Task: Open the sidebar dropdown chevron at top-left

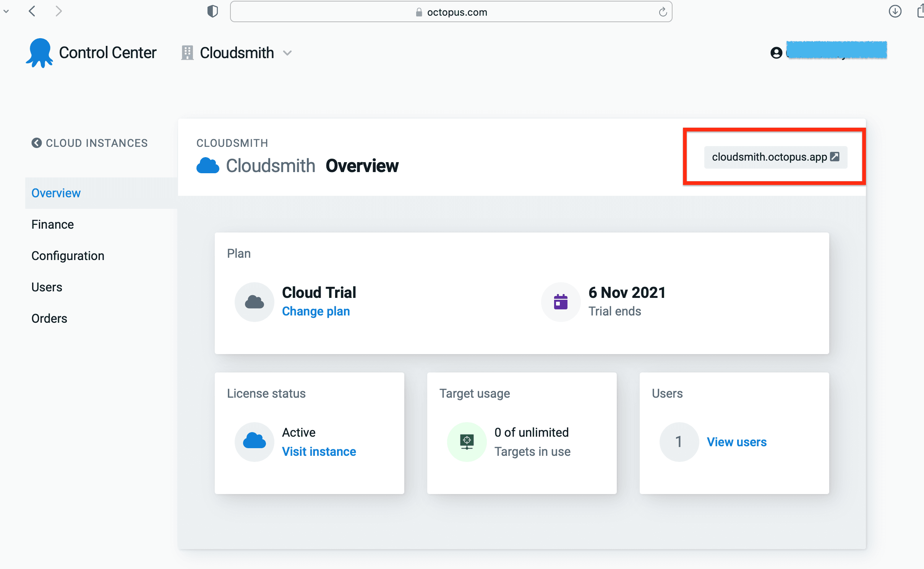Action: coord(6,11)
